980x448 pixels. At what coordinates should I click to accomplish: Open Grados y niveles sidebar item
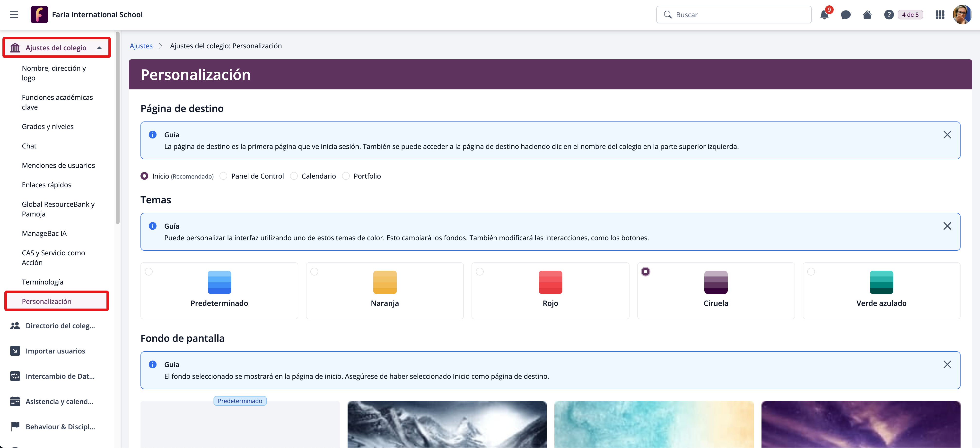[48, 126]
